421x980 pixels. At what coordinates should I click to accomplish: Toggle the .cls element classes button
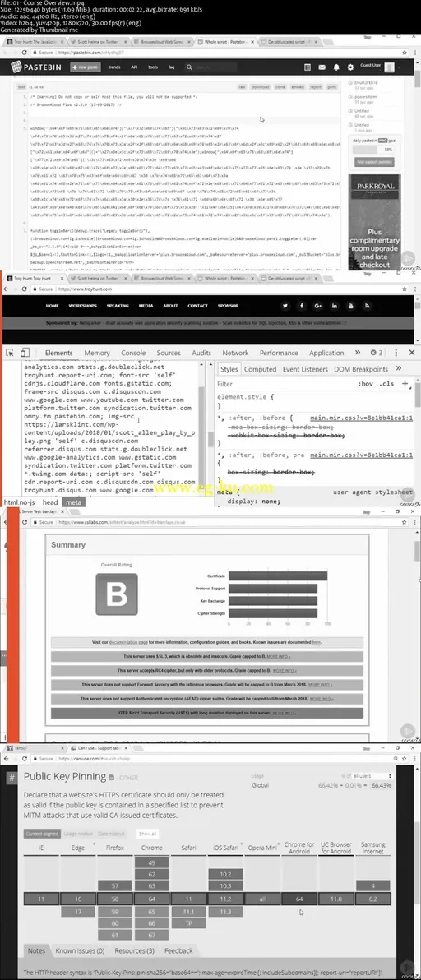tap(387, 384)
